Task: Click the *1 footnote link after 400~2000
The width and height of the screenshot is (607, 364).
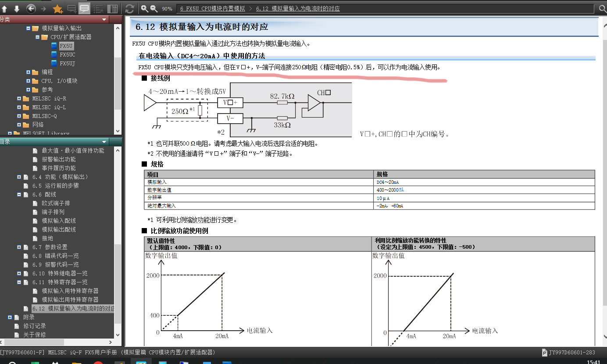Action: pos(401,189)
